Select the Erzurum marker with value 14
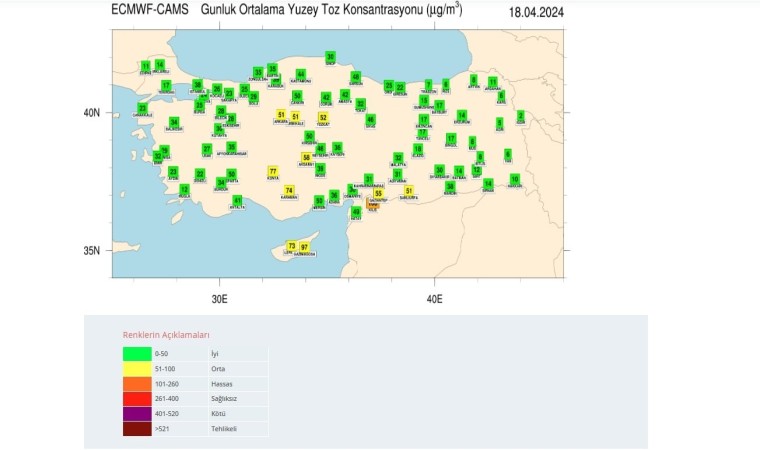Screen dimensions: 760x450 point(461,115)
